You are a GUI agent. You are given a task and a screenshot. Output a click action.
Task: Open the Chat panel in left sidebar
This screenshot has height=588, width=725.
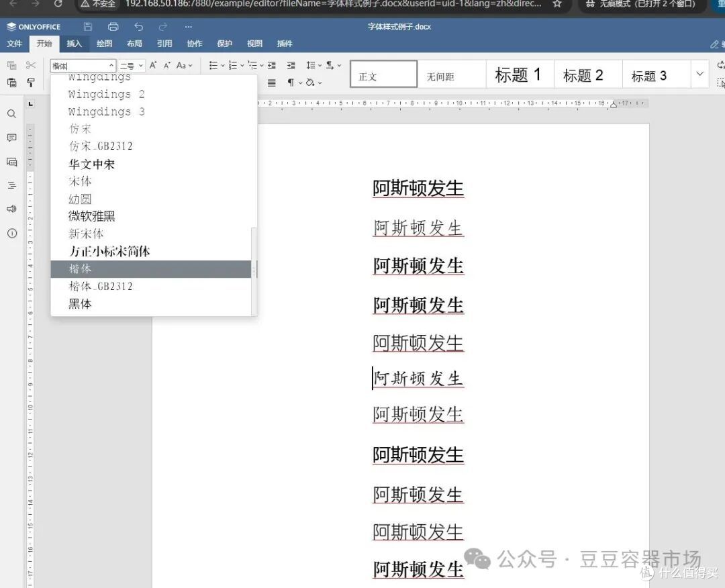click(12, 162)
